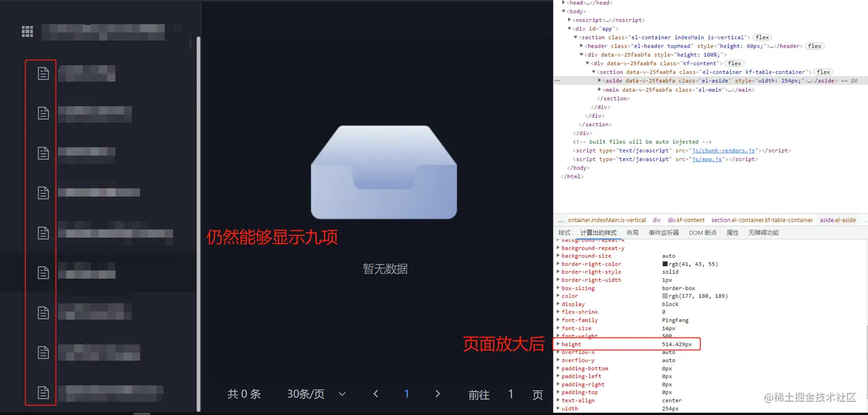Expand the noscript element node

coord(569,20)
